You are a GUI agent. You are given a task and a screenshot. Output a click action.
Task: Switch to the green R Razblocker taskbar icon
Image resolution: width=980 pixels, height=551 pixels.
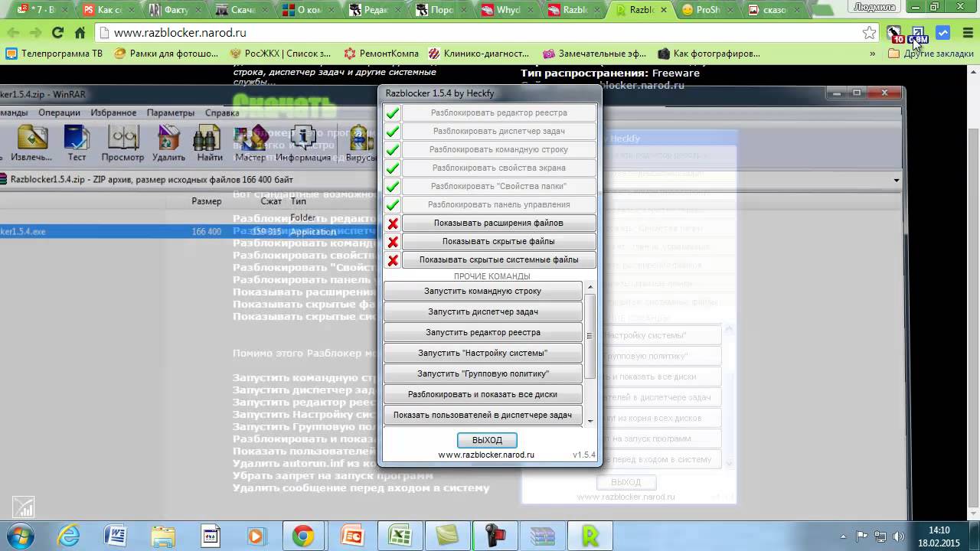590,536
